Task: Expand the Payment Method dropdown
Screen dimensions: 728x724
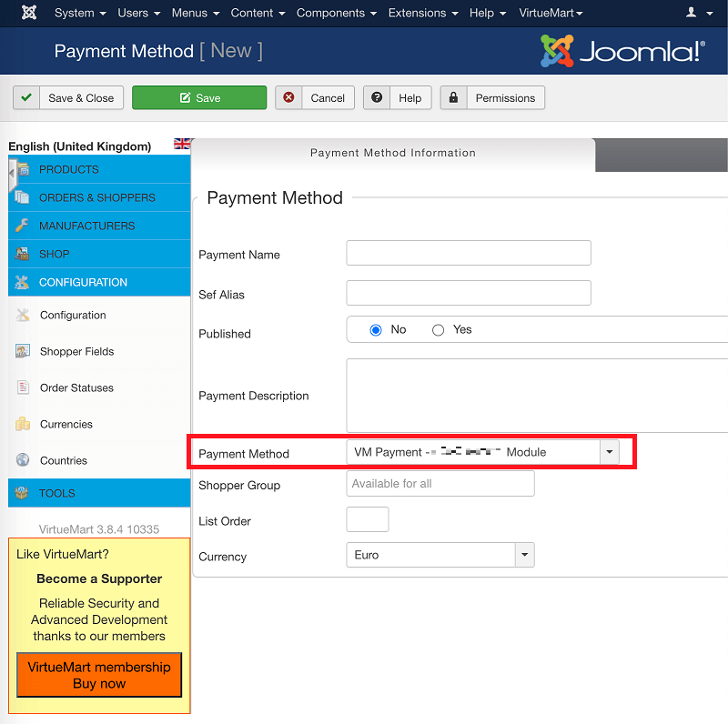Action: [609, 452]
